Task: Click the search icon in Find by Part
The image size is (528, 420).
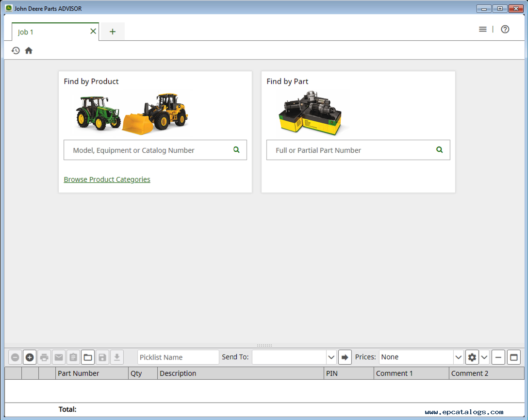Action: click(x=439, y=150)
